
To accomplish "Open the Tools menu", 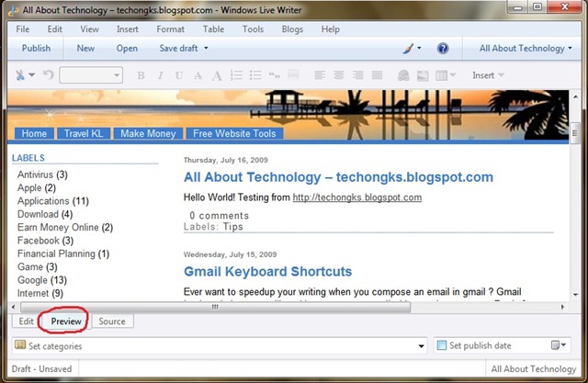I will tap(253, 29).
